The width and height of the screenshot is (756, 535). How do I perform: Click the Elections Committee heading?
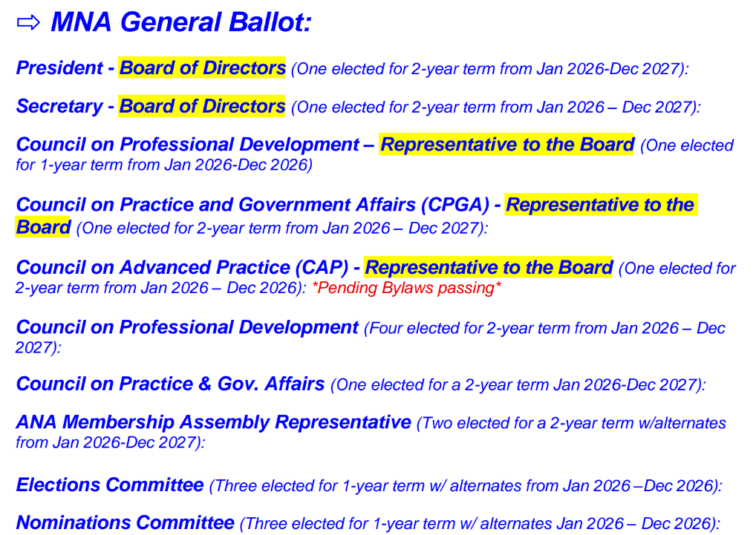(x=110, y=485)
